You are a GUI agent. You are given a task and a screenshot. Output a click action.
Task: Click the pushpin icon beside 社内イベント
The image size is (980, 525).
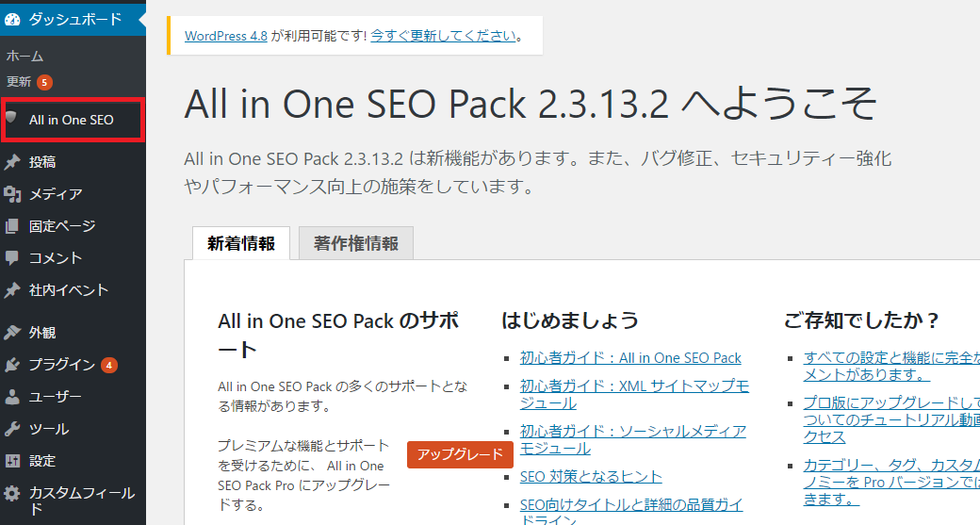tap(12, 290)
